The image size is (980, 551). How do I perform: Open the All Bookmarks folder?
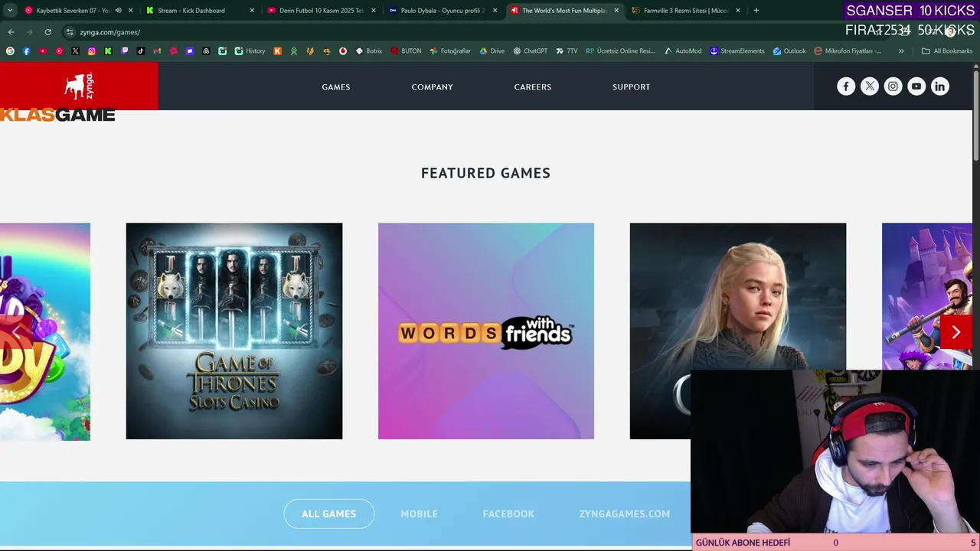(x=947, y=51)
